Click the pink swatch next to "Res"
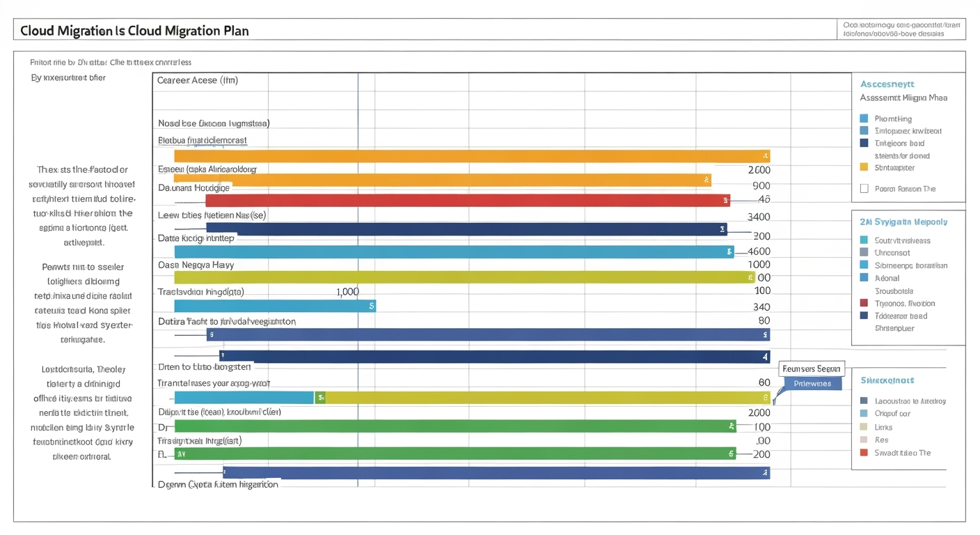This screenshot has height=535, width=980. pyautogui.click(x=864, y=440)
